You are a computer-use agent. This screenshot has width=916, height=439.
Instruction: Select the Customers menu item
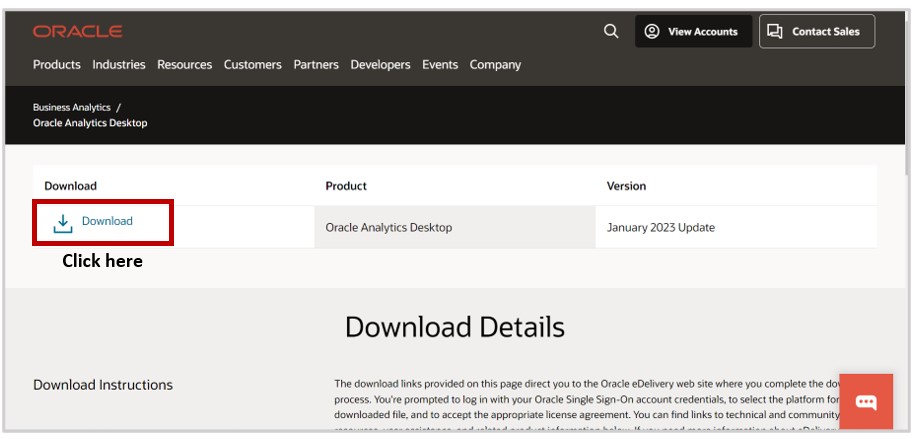[x=253, y=65]
